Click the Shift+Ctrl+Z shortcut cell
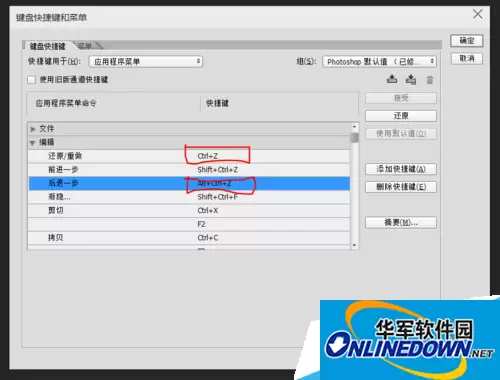Screen dimensions: 500x380 coord(218,170)
